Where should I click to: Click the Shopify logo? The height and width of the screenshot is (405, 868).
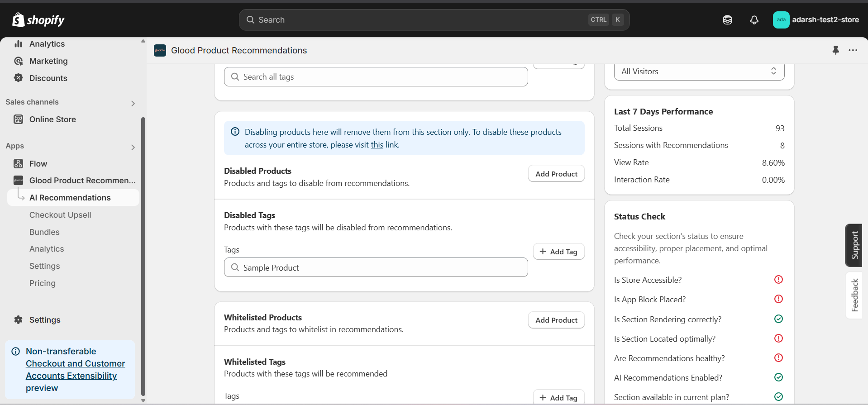coord(38,20)
